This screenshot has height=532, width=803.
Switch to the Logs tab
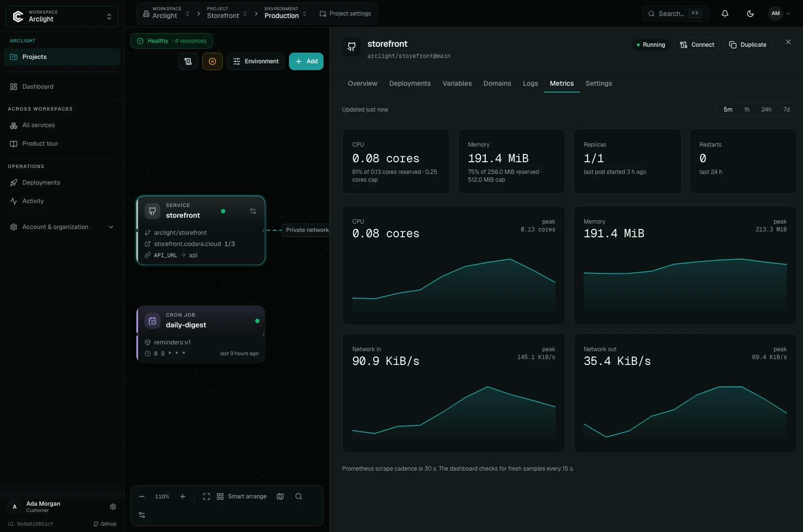coord(531,83)
